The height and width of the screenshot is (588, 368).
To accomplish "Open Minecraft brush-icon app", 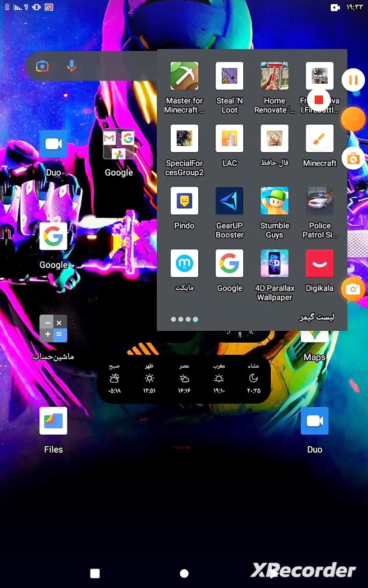I will (x=320, y=138).
